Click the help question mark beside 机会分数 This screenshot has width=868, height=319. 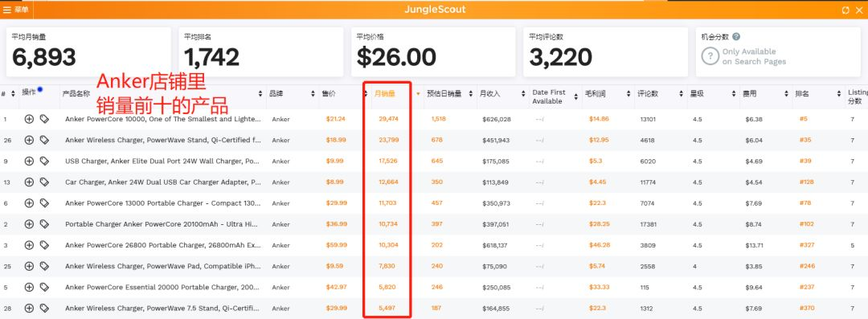coord(736,36)
